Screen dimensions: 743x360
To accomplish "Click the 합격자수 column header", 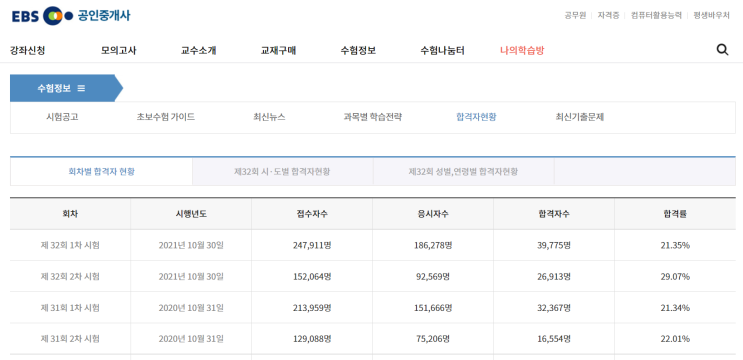I will pyautogui.click(x=554, y=214).
